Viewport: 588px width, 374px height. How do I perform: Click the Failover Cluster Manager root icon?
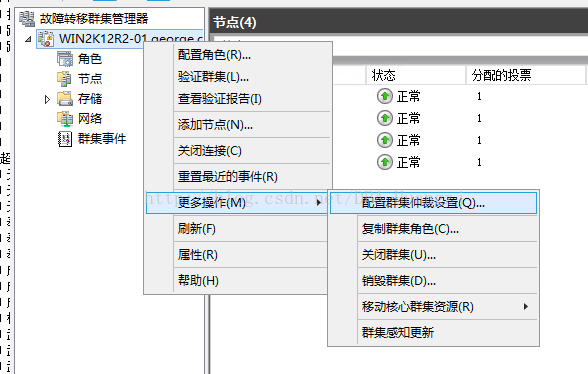click(27, 19)
